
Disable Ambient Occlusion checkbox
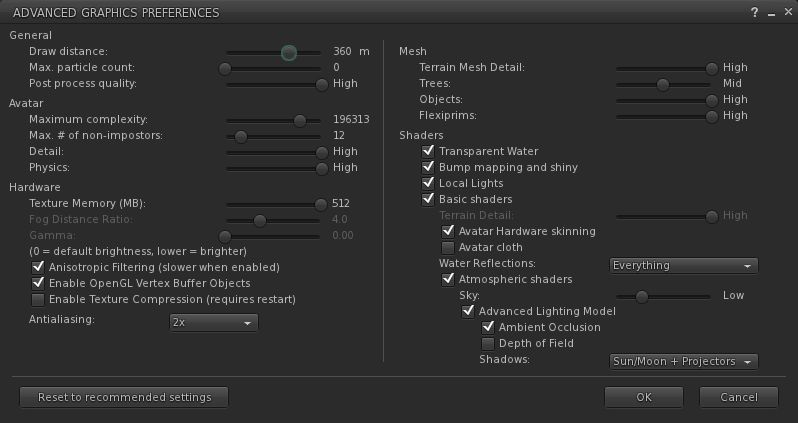click(489, 327)
